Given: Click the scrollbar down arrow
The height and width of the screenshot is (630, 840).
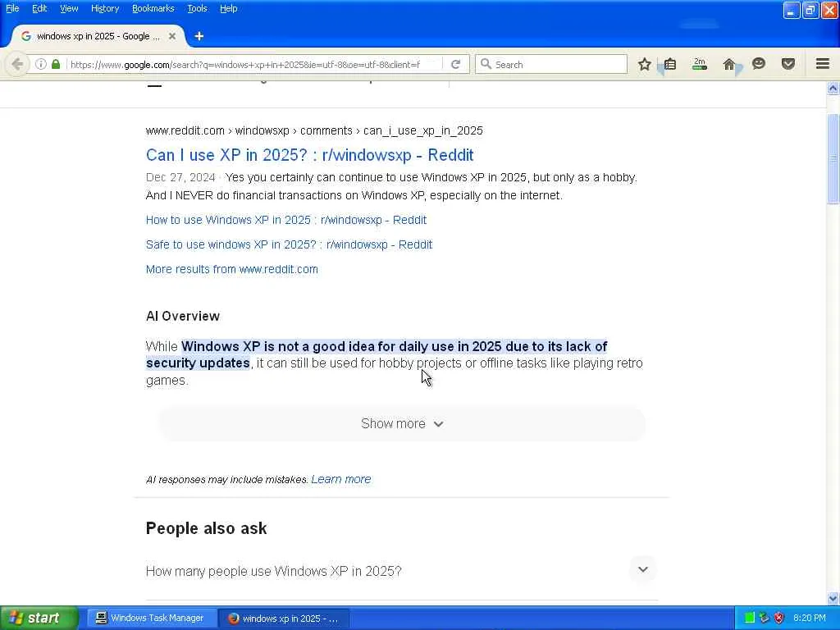Looking at the screenshot, I should tap(833, 598).
